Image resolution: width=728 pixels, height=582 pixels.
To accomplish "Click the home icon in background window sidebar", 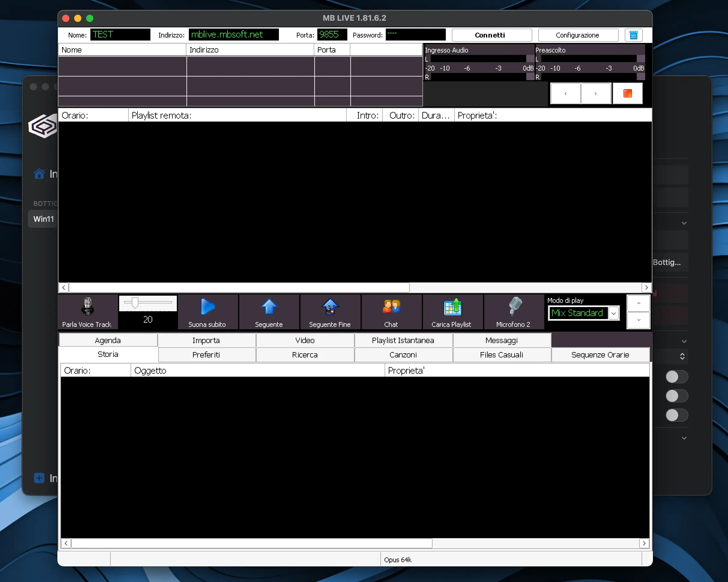I will (39, 173).
